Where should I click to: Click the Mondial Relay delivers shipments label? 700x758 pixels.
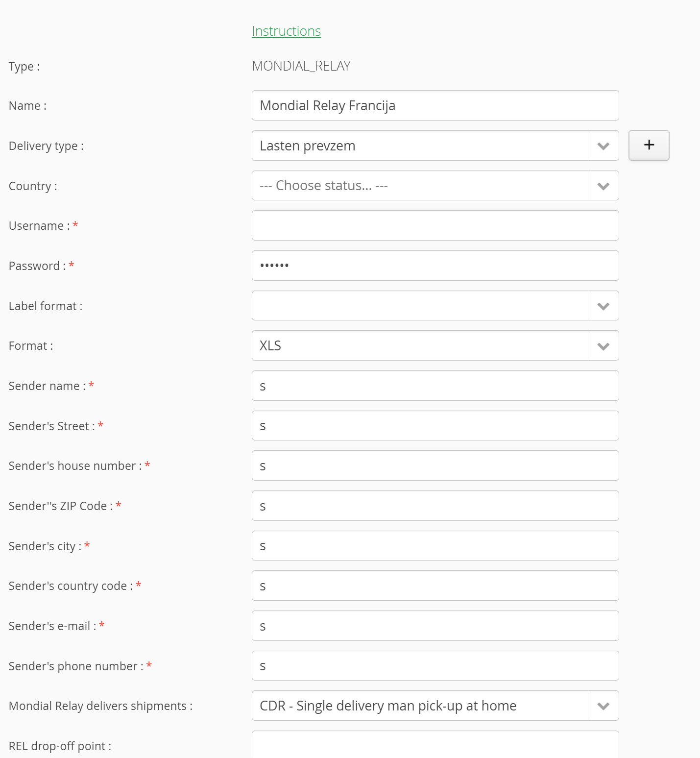(x=101, y=706)
